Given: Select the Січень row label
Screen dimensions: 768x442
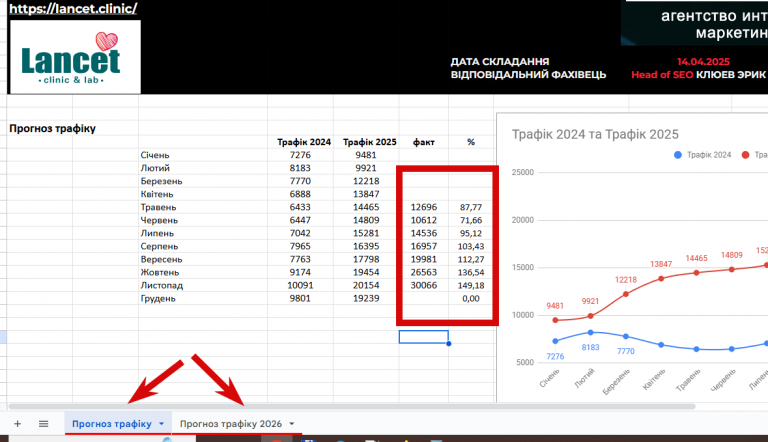Looking at the screenshot, I should (x=155, y=155).
